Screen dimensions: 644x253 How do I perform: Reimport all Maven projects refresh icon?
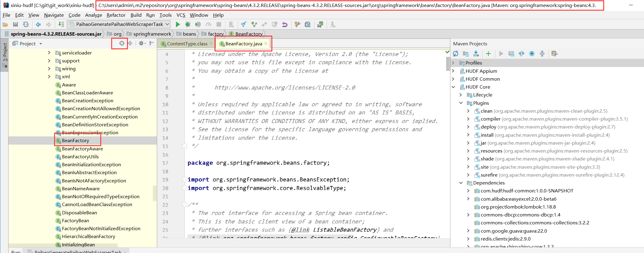(456, 54)
